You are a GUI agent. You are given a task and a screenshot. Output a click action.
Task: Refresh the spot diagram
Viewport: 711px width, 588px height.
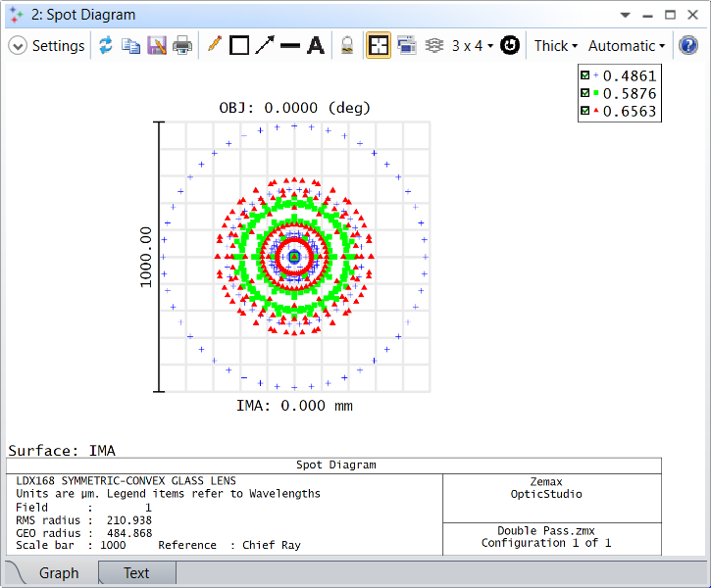pos(106,46)
